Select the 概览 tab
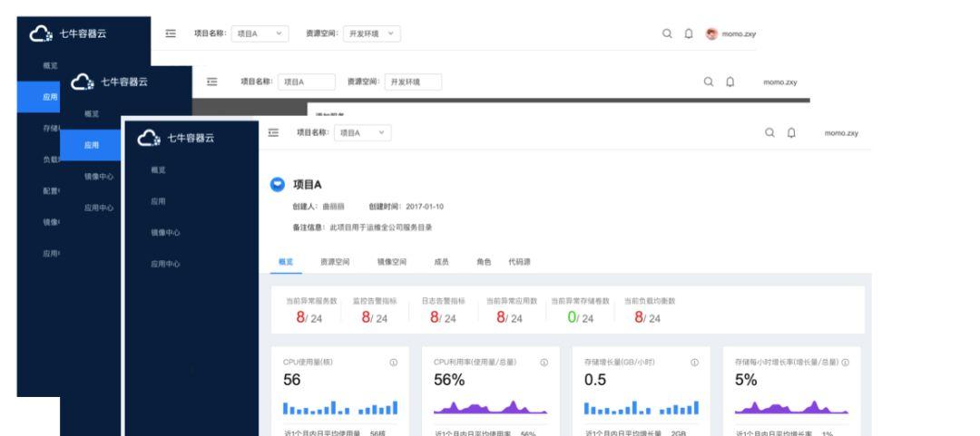Viewport: 980px width, 436px height. point(286,262)
